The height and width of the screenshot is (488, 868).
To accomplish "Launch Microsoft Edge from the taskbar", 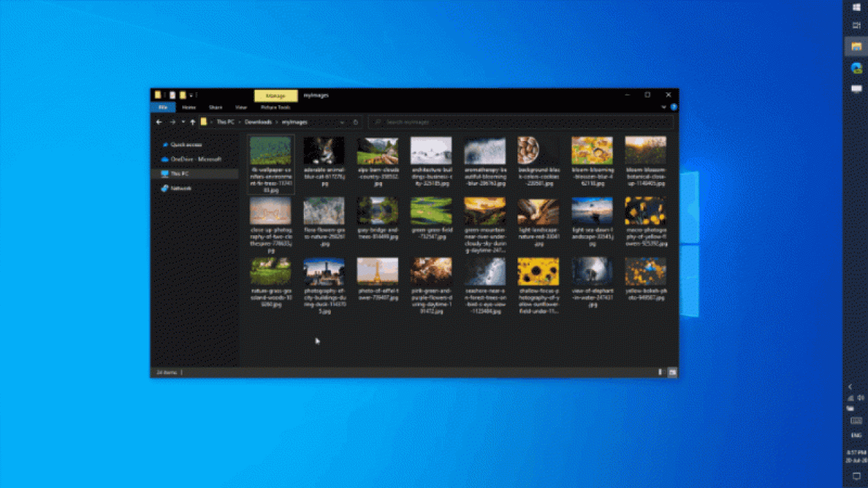I will coord(856,68).
